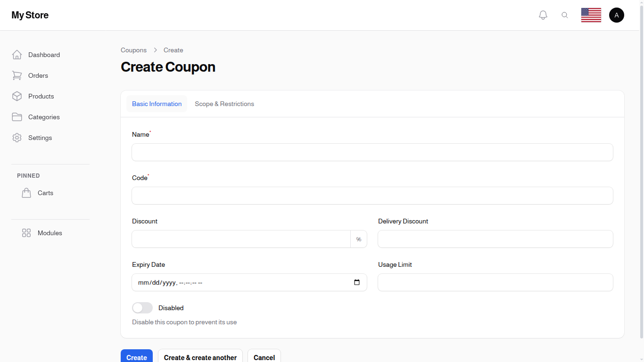
Task: Click the Create button
Action: pyautogui.click(x=136, y=357)
